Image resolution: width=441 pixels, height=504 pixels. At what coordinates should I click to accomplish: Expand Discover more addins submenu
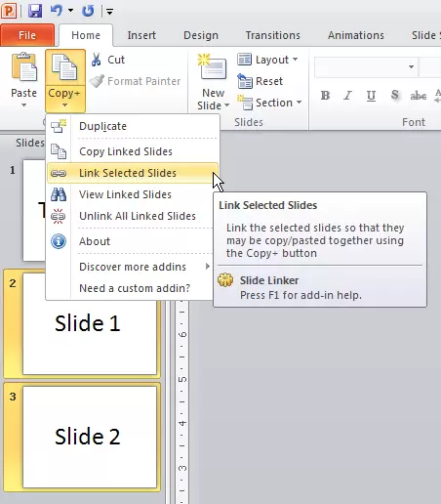(x=133, y=267)
